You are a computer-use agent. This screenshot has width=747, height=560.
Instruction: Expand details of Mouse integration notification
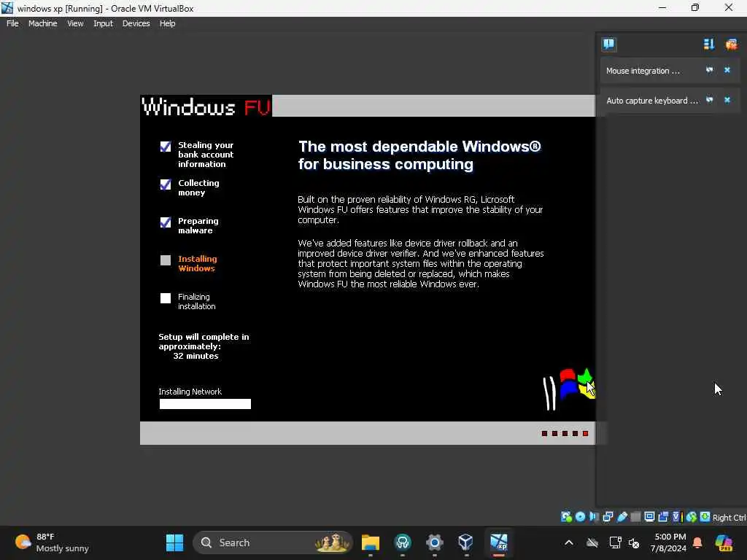point(709,70)
